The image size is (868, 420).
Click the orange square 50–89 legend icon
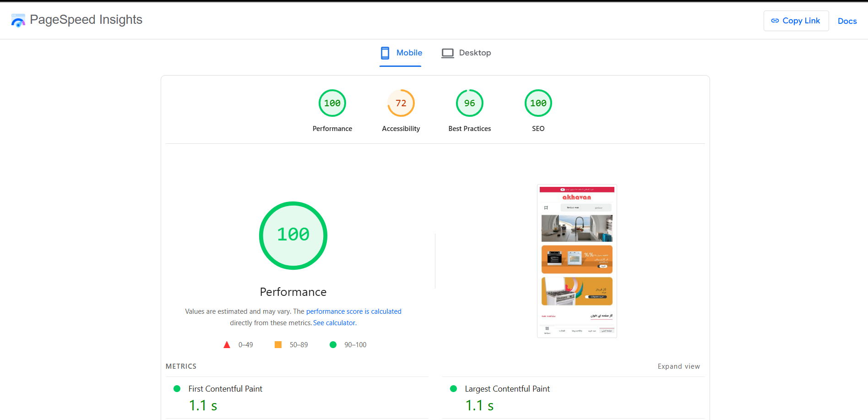[278, 345]
